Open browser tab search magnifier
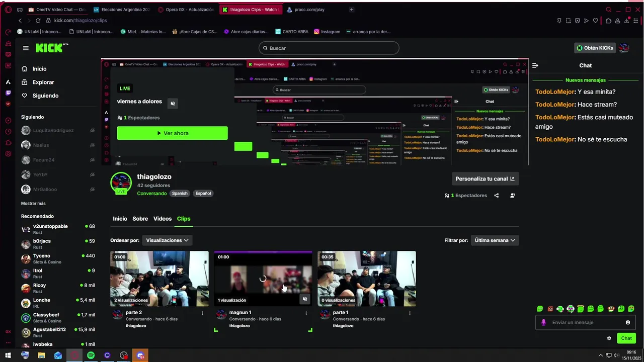 coord(608,10)
